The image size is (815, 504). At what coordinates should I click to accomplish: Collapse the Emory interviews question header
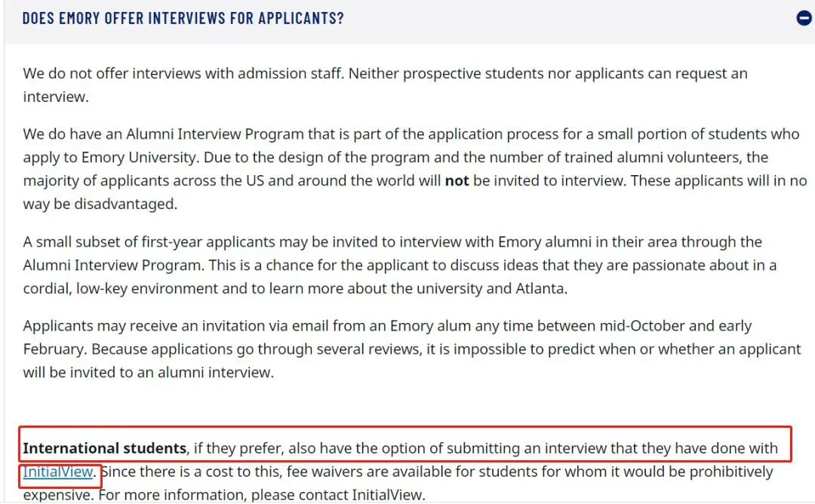183,18
